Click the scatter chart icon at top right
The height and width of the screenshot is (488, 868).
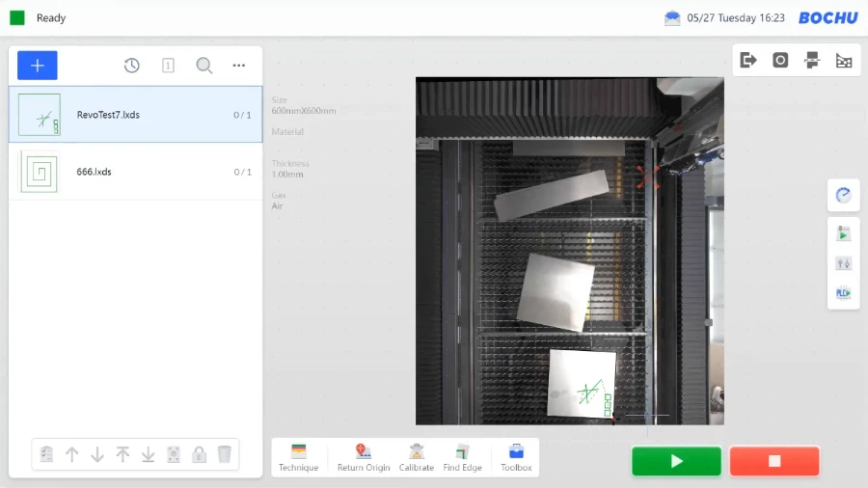click(844, 61)
